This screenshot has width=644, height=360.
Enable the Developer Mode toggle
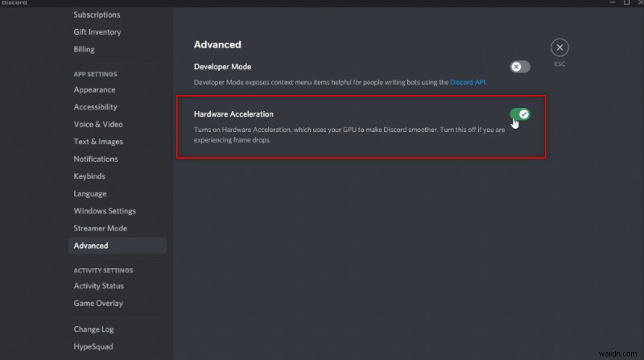tap(520, 67)
